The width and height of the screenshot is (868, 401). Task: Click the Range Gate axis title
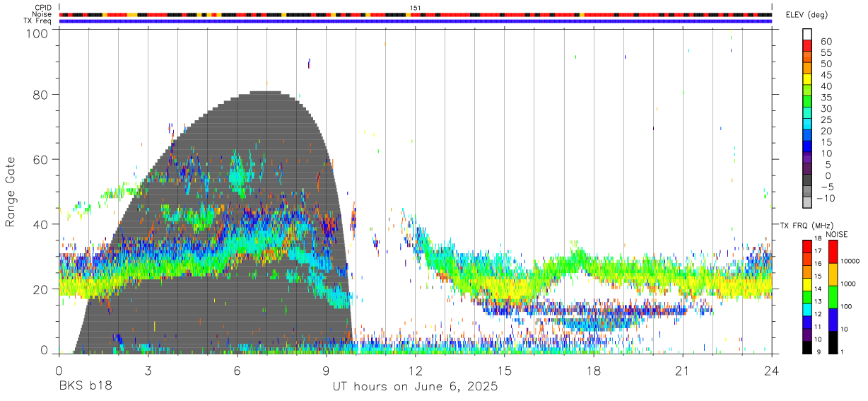pyautogui.click(x=11, y=192)
